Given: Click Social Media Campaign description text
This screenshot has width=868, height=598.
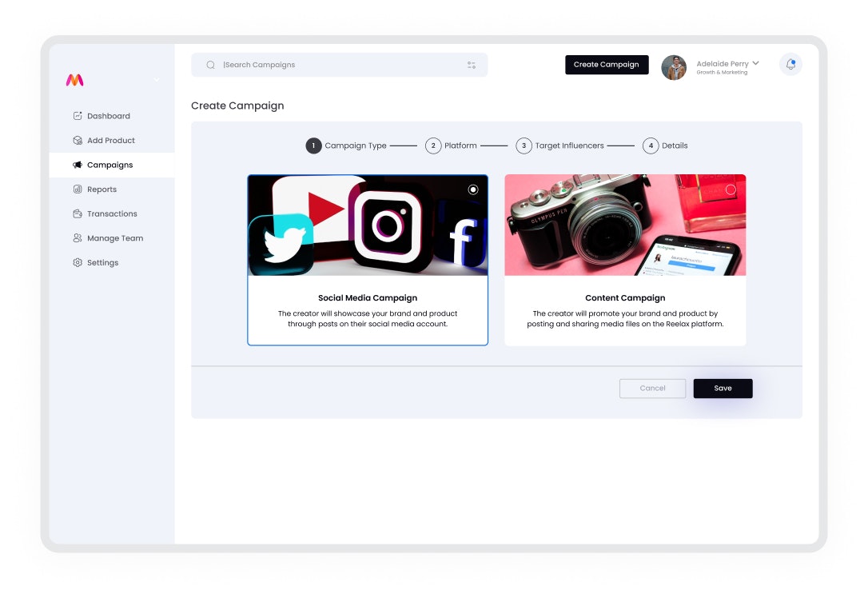Looking at the screenshot, I should tap(368, 318).
